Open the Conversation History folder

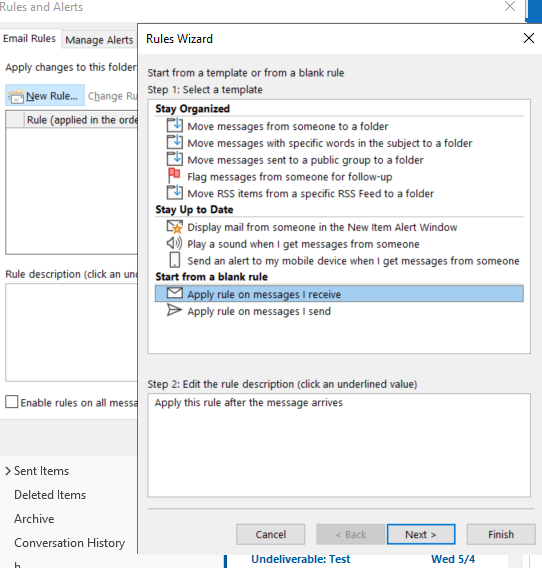(70, 543)
